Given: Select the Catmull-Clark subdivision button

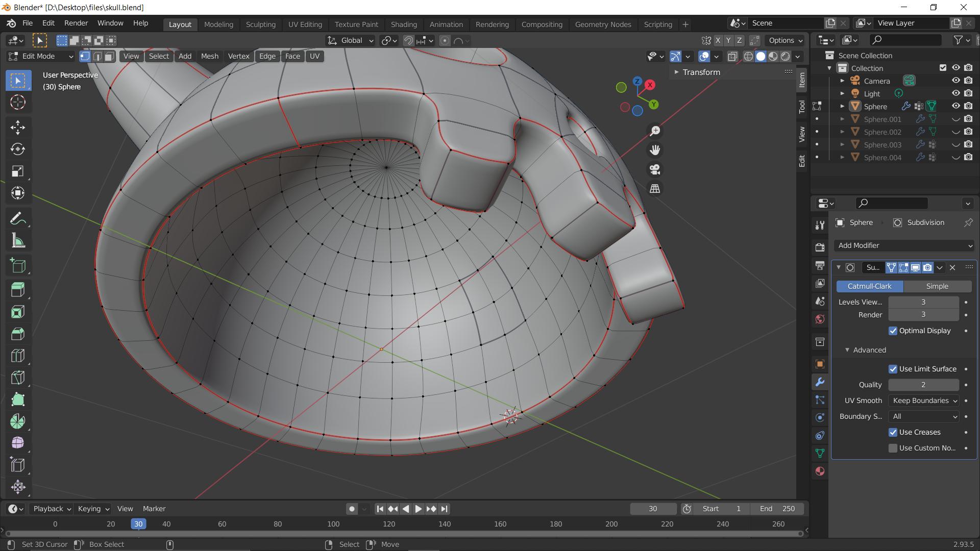Looking at the screenshot, I should click(869, 286).
